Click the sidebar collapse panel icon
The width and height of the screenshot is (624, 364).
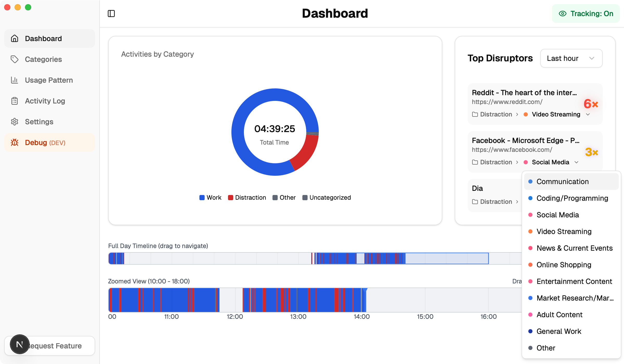[111, 14]
